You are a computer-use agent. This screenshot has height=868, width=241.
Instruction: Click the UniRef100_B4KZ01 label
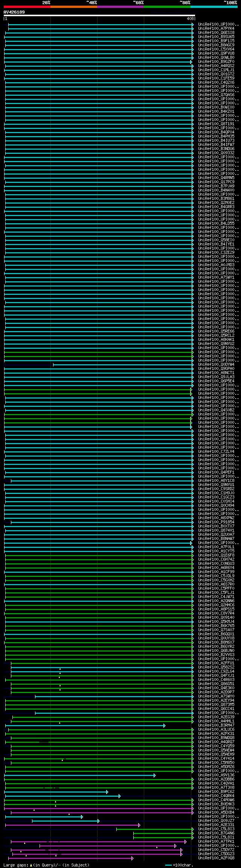click(x=216, y=111)
